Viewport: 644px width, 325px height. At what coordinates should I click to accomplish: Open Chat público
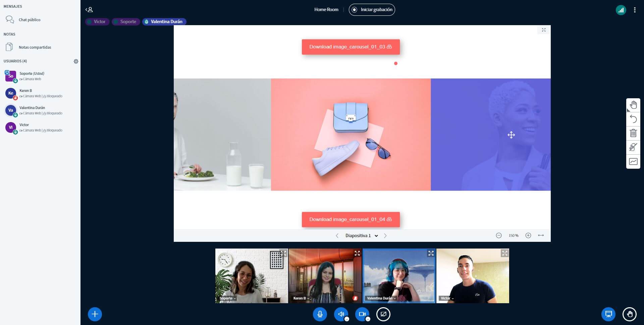[x=30, y=20]
